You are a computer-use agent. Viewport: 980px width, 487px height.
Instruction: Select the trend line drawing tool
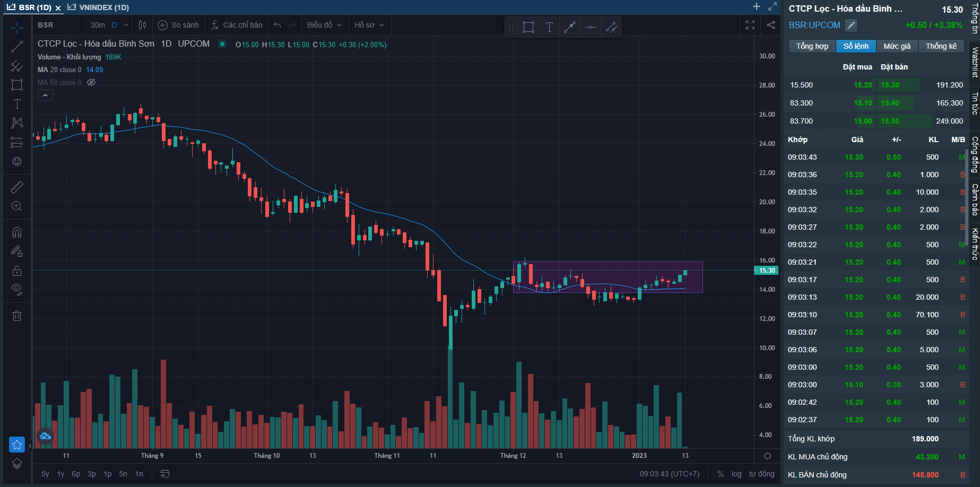coord(17,47)
